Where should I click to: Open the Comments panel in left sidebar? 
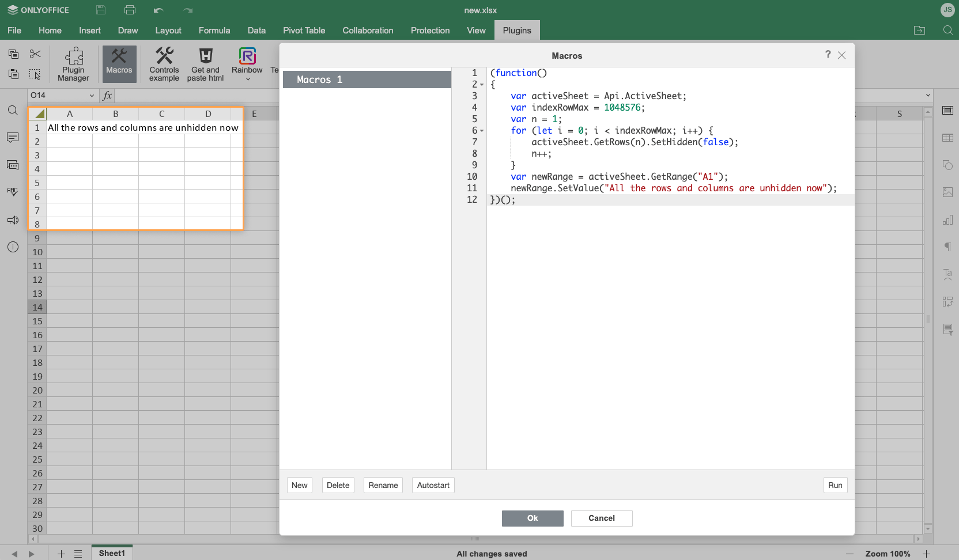coord(13,138)
